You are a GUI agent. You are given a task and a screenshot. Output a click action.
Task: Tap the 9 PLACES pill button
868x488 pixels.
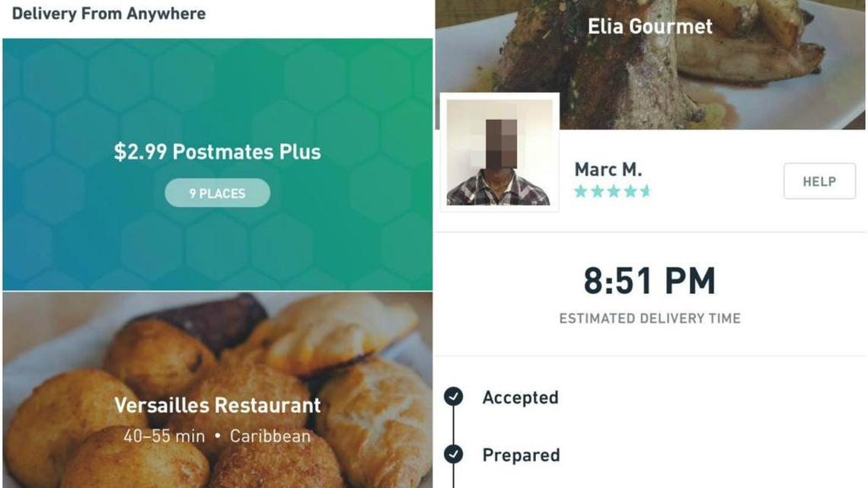click(218, 193)
